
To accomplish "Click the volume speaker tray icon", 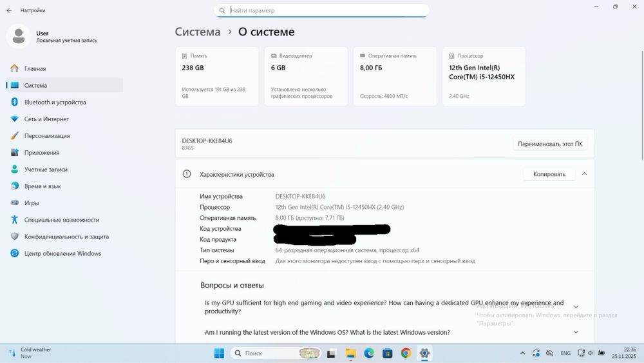I will 591,353.
